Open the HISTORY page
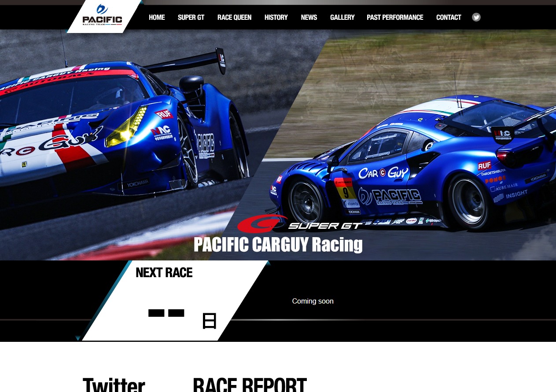The width and height of the screenshot is (556, 392). tap(276, 17)
